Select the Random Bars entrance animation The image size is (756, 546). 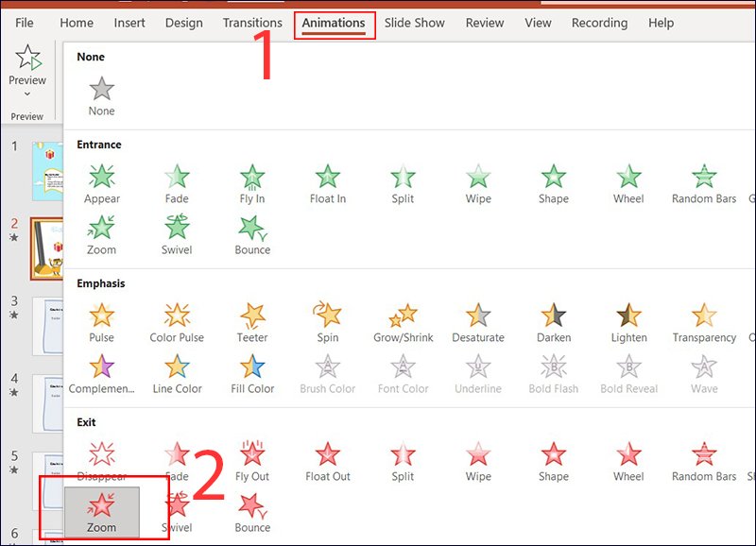704,184
